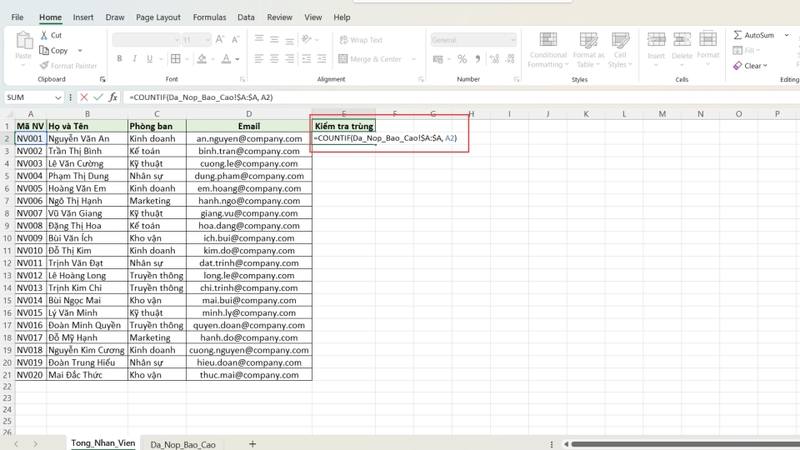The image size is (800, 450).
Task: Click Decrease Decimal icon
Action: point(510,59)
